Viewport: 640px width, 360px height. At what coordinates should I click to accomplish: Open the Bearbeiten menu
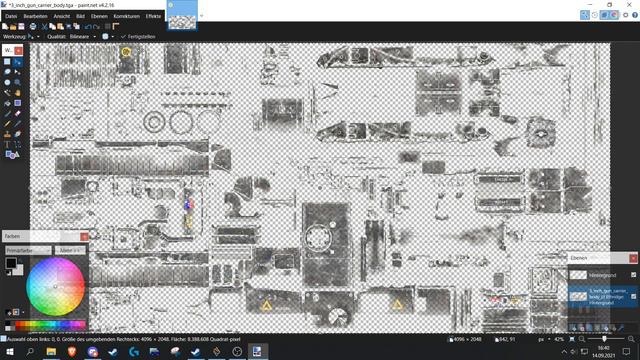(x=36, y=16)
